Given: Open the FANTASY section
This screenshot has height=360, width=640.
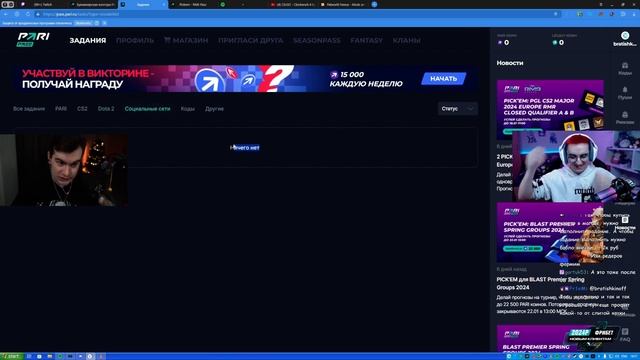Looking at the screenshot, I should tap(367, 40).
